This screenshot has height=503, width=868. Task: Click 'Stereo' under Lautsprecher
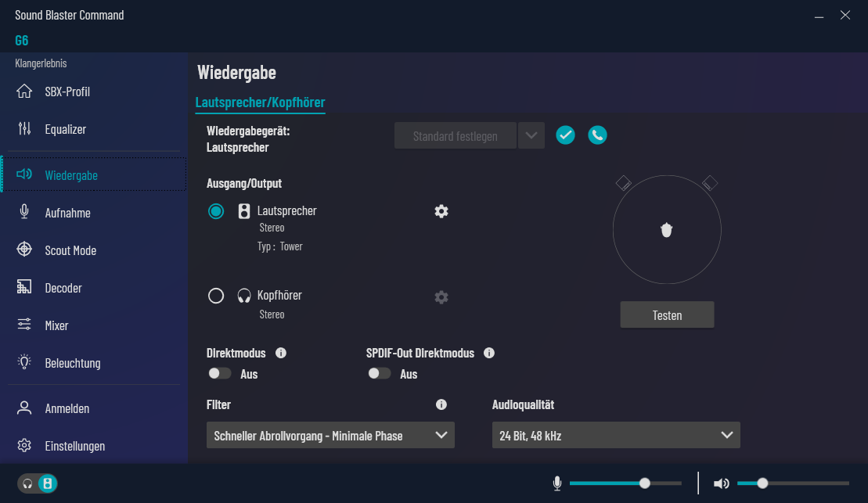(x=272, y=228)
